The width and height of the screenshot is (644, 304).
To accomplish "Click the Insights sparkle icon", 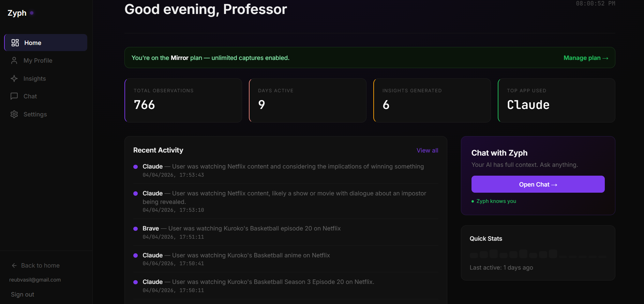I will click(14, 79).
